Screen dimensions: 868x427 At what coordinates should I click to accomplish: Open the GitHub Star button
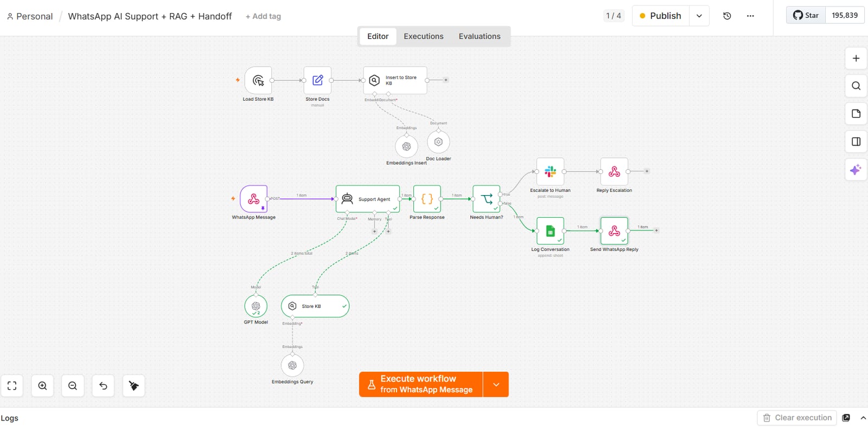tap(806, 15)
